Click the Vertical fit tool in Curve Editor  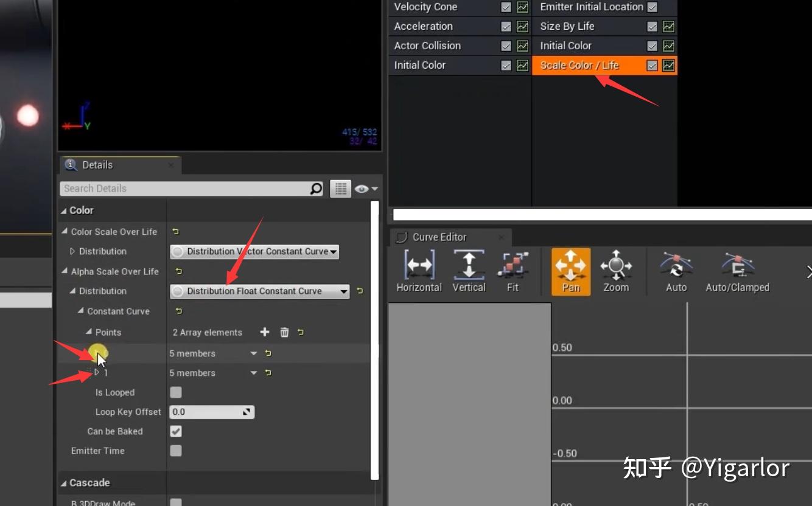pos(469,272)
